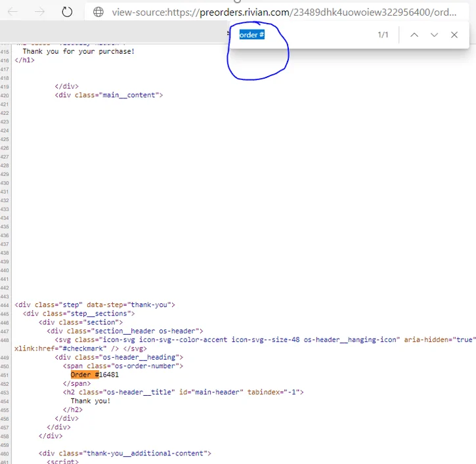Click line number 444 in the gutter
476x464 pixels.
coord(5,305)
